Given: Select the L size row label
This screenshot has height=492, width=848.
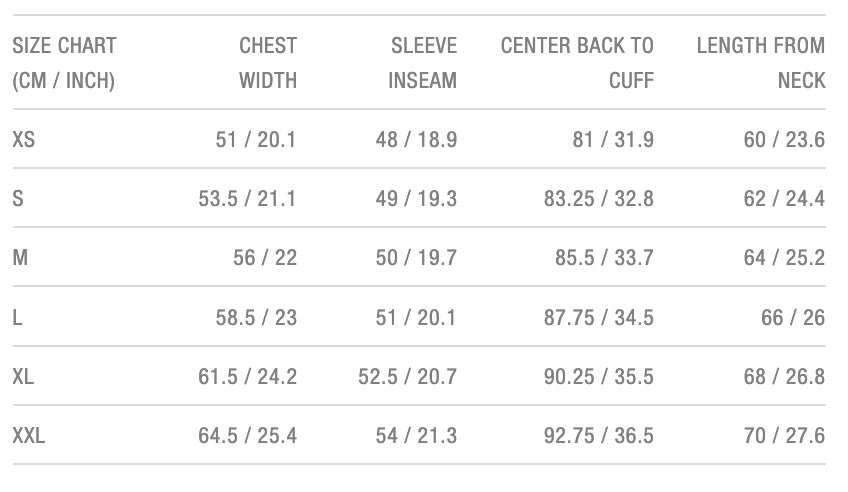Looking at the screenshot, I should click(17, 318).
